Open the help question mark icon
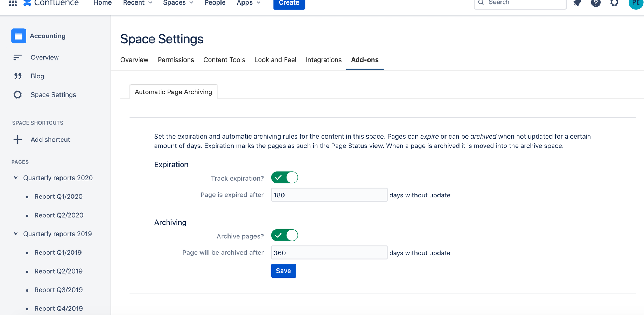The width and height of the screenshot is (644, 315). coord(596,3)
